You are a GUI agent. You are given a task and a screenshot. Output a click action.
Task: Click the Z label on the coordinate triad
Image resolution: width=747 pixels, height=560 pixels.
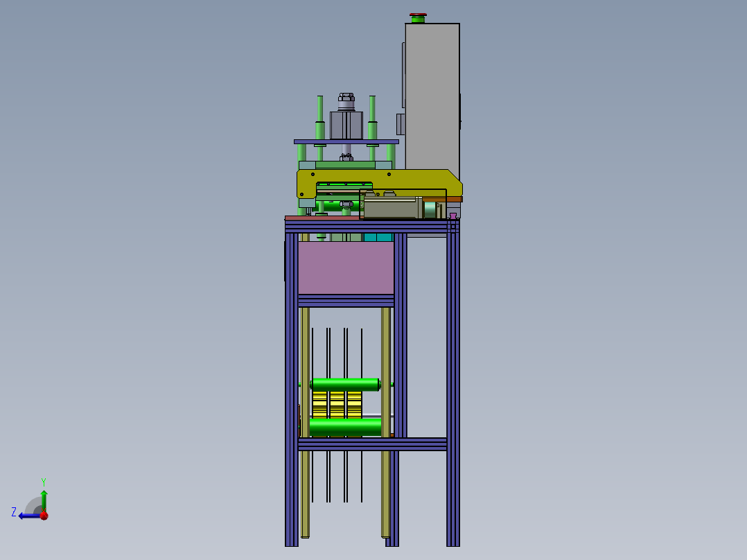point(13,511)
